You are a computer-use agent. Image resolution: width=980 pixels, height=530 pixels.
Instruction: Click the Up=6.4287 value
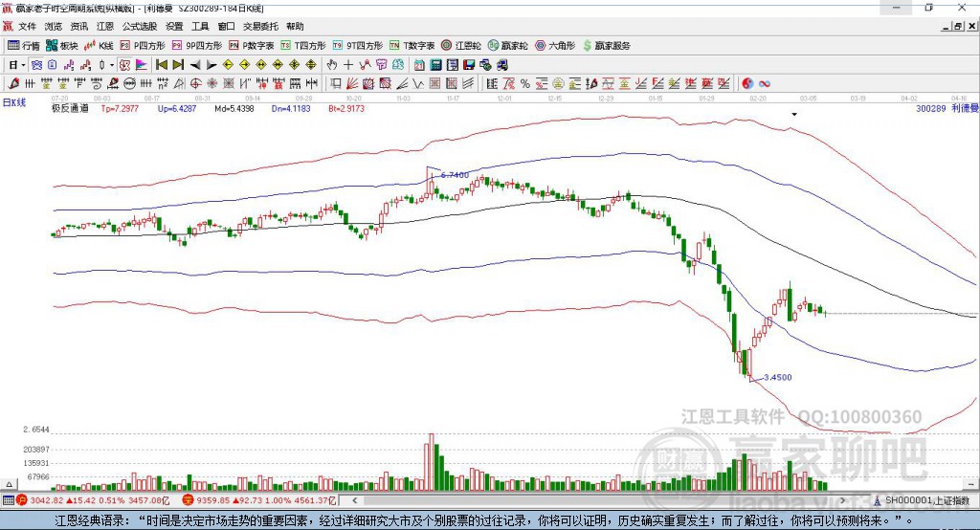(x=177, y=108)
